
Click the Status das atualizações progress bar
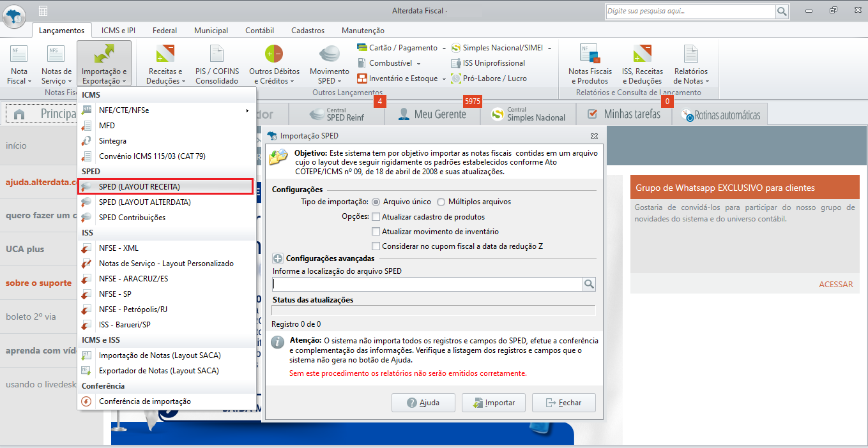click(434, 310)
